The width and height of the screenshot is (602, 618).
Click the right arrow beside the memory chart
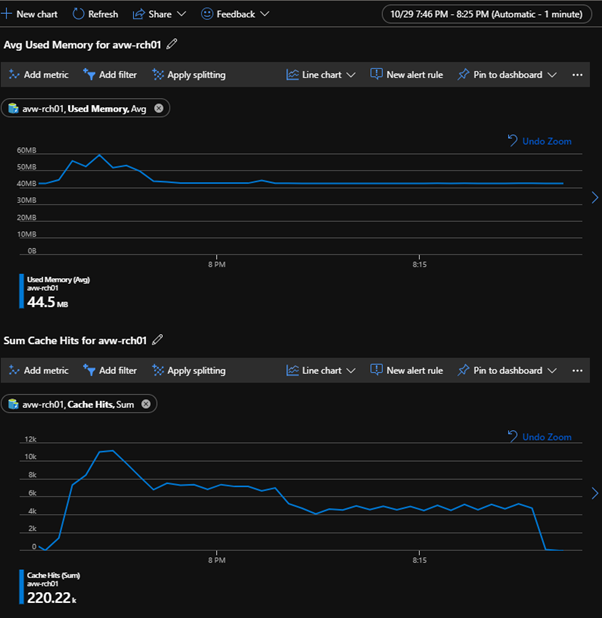pos(595,197)
